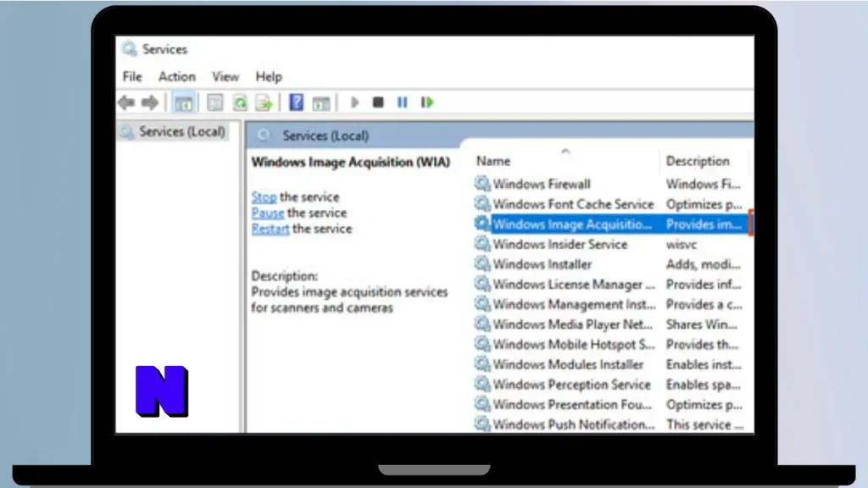Click gear icon beside Windows Media Player Net...
Image resolution: width=868 pixels, height=488 pixels.
482,323
